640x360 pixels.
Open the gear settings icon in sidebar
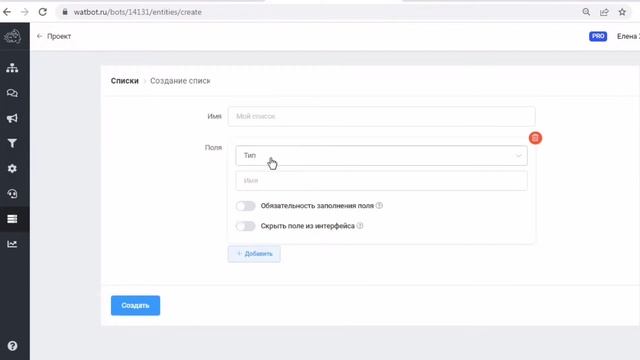click(12, 169)
